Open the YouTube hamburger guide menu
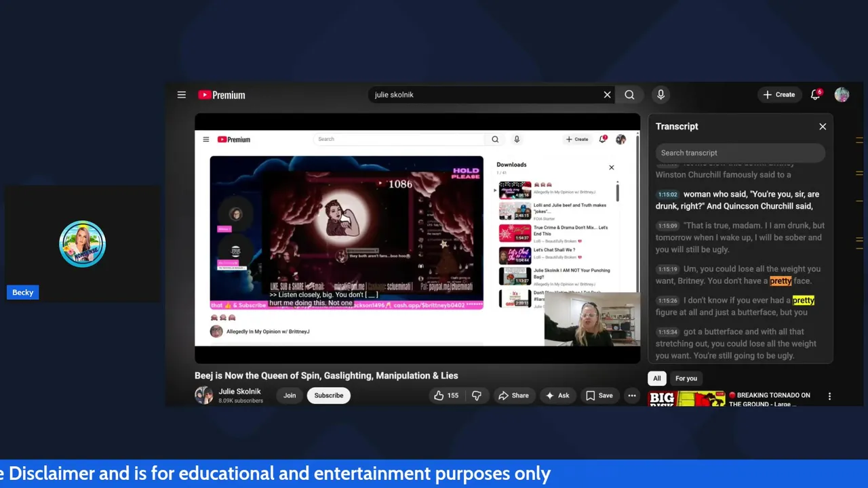Image resolution: width=868 pixels, height=488 pixels. click(x=181, y=95)
